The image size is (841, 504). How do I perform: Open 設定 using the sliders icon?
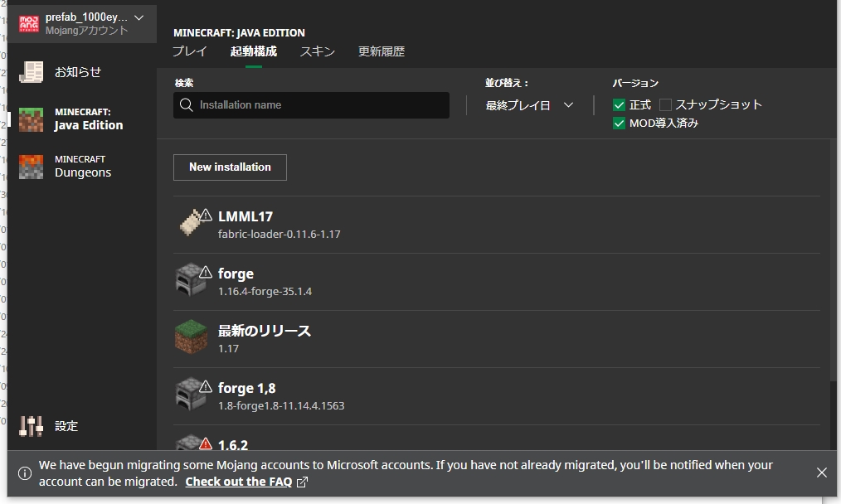31,426
